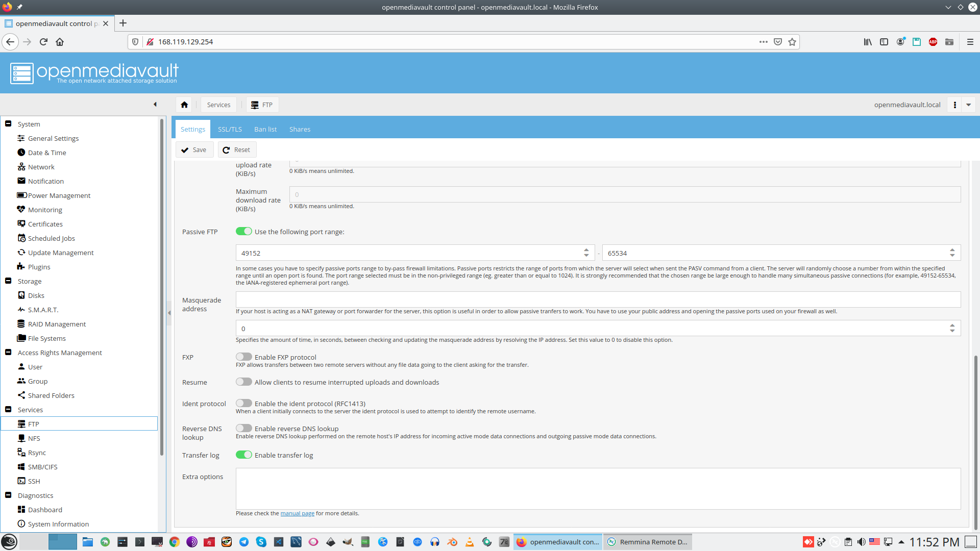The image size is (980, 551).
Task: Open RAID Management in sidebar
Action: [x=56, y=324]
